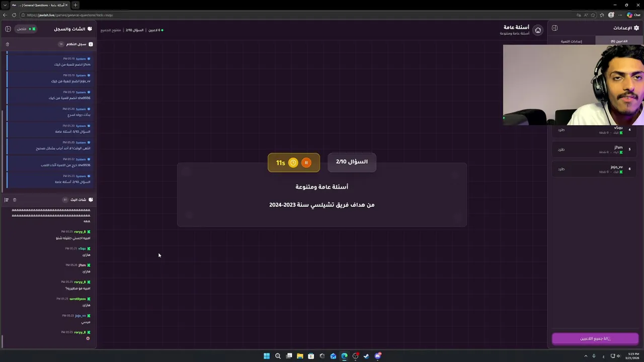Click the شات البث chat icon
This screenshot has height=362, width=644.
[x=91, y=200]
